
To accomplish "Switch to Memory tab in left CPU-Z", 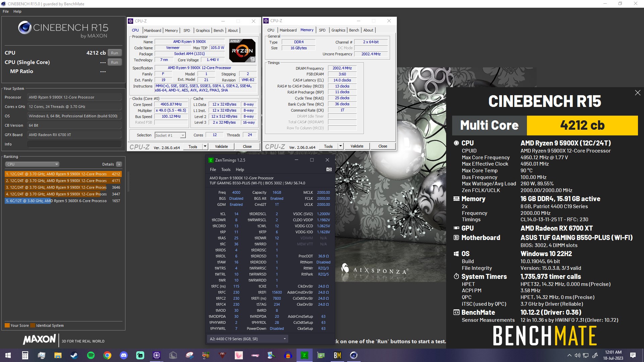I will tap(171, 31).
